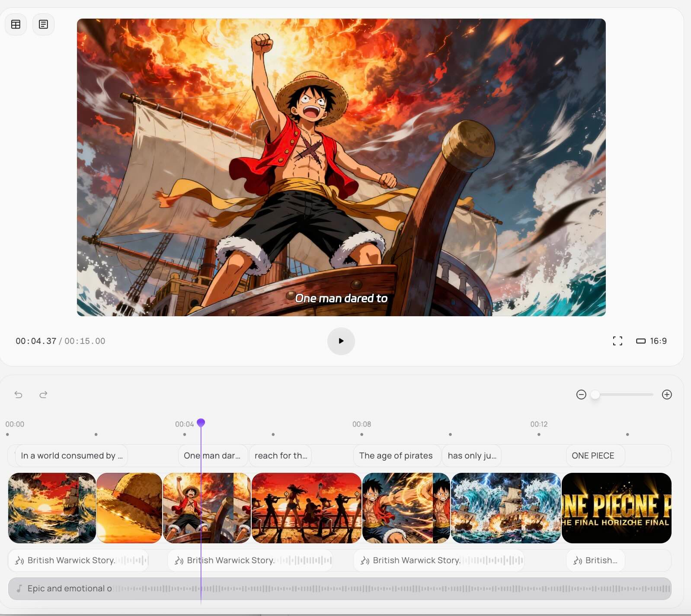Zoom out the timeline
This screenshot has width=691, height=616.
click(x=581, y=395)
